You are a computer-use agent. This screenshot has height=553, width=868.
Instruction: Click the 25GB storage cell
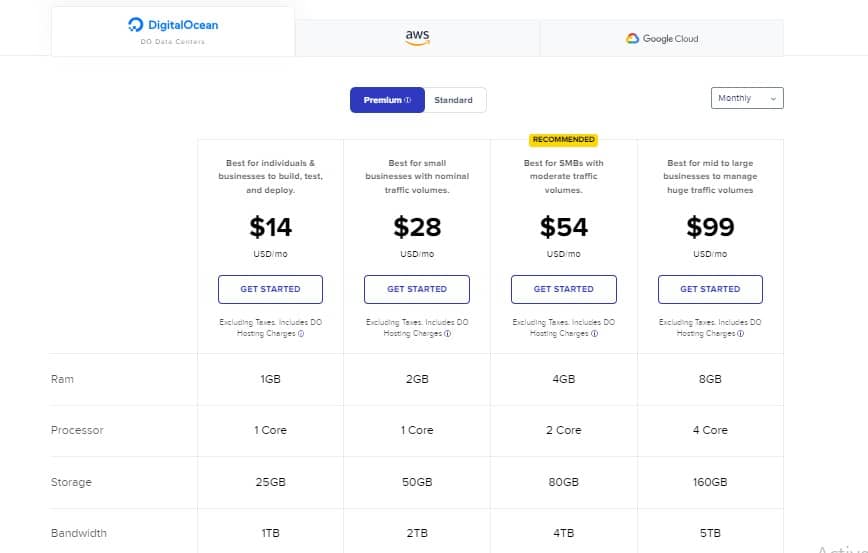[270, 482]
